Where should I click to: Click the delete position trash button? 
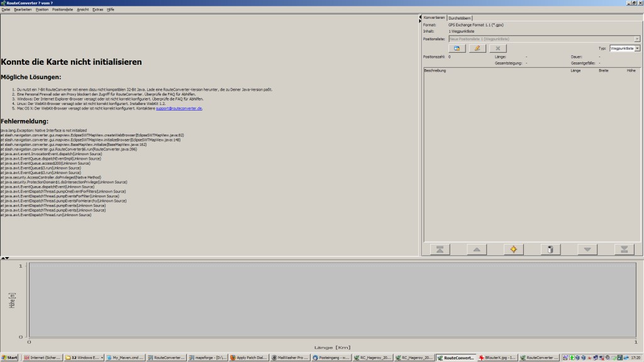550,250
